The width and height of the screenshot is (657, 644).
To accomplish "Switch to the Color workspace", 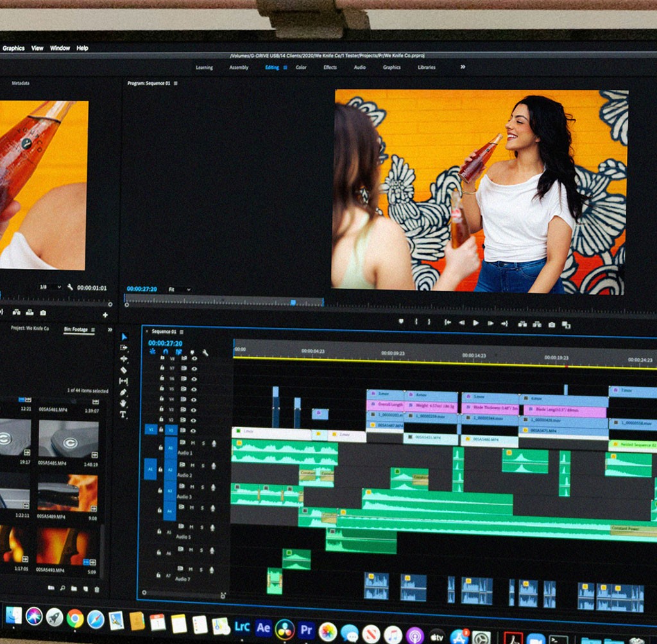I will coord(301,67).
